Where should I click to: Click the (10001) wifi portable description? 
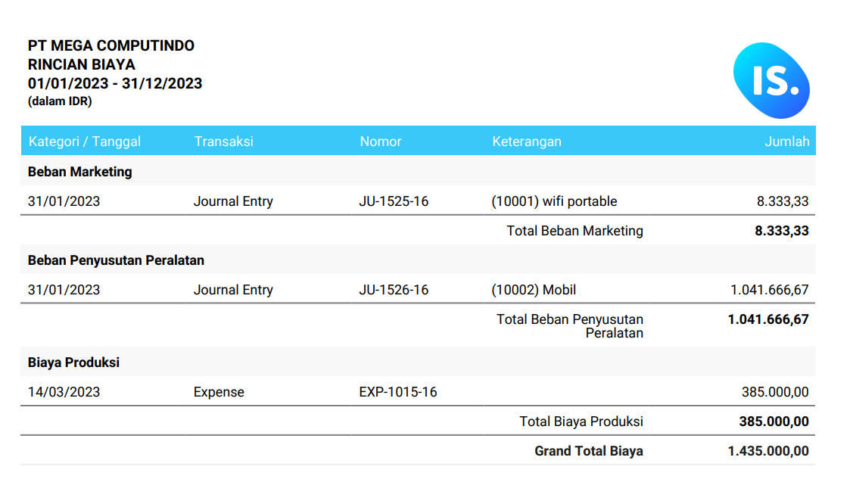[554, 201]
